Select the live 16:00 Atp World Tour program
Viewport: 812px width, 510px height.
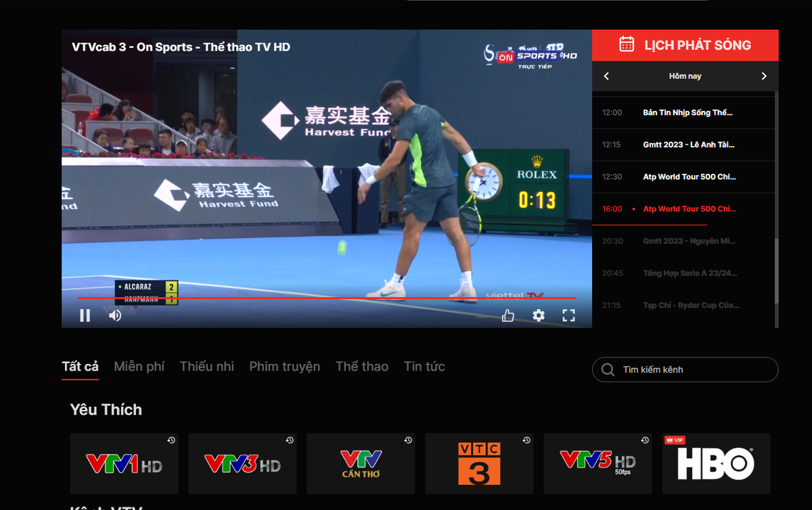point(683,209)
